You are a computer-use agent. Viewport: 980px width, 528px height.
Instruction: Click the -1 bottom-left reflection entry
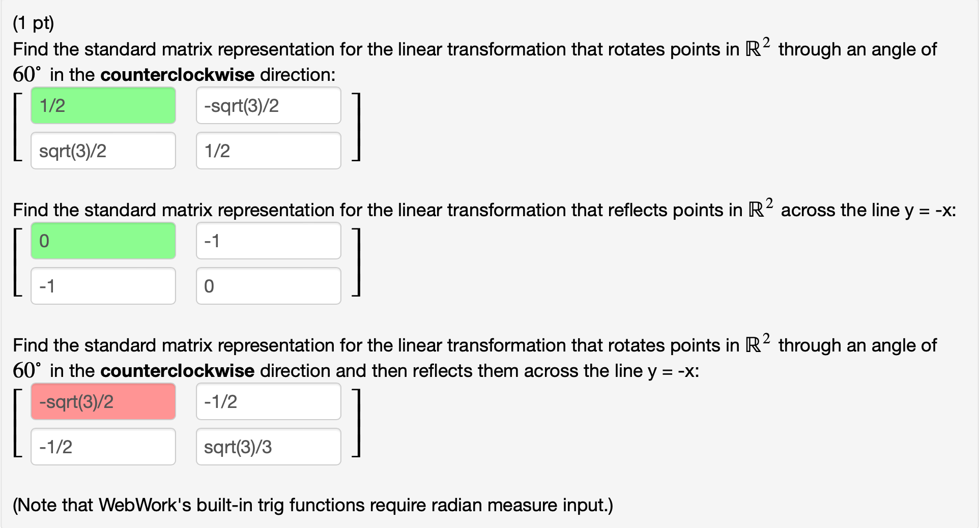103,285
